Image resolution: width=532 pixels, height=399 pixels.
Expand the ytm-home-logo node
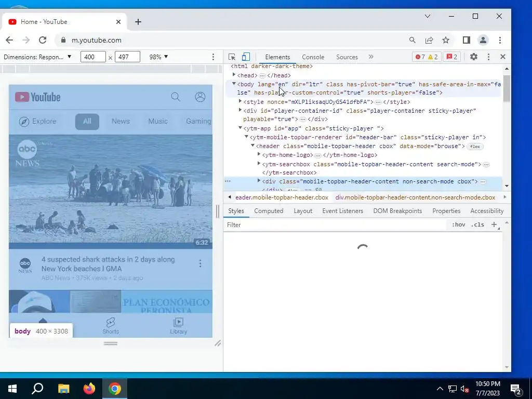tap(259, 154)
